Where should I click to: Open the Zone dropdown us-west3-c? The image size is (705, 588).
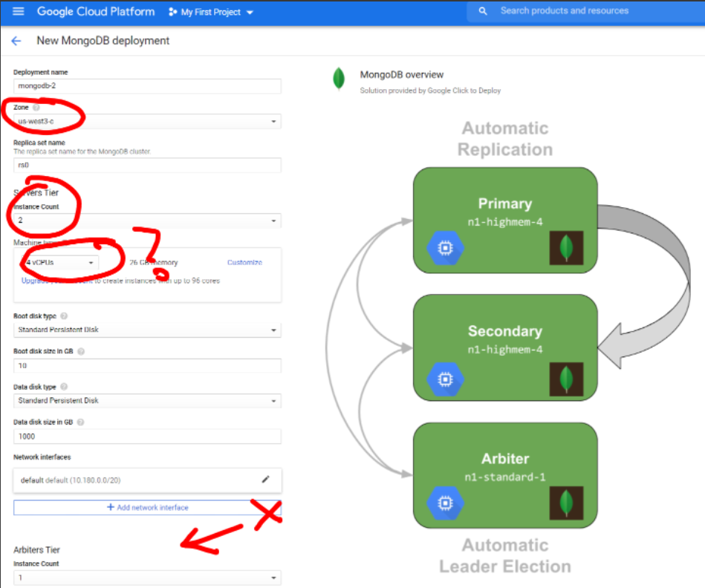pyautogui.click(x=148, y=121)
